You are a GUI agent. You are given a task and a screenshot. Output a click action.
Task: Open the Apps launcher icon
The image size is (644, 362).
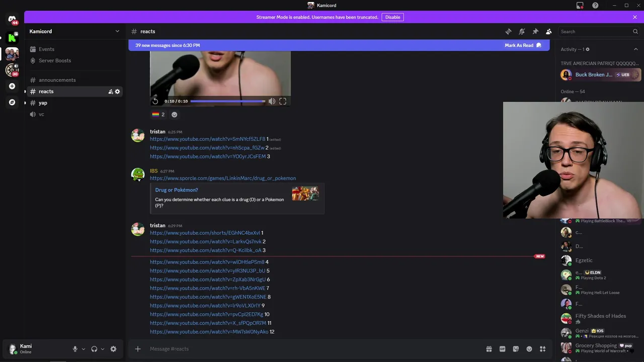542,349
